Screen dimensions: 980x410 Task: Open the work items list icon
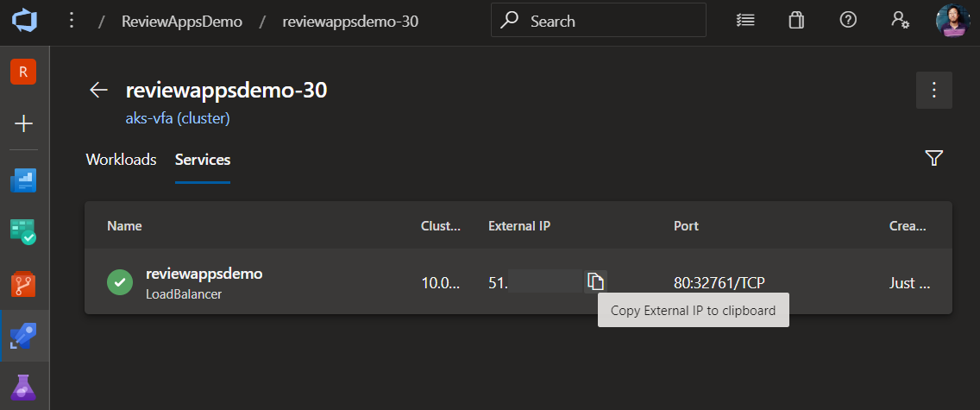745,20
